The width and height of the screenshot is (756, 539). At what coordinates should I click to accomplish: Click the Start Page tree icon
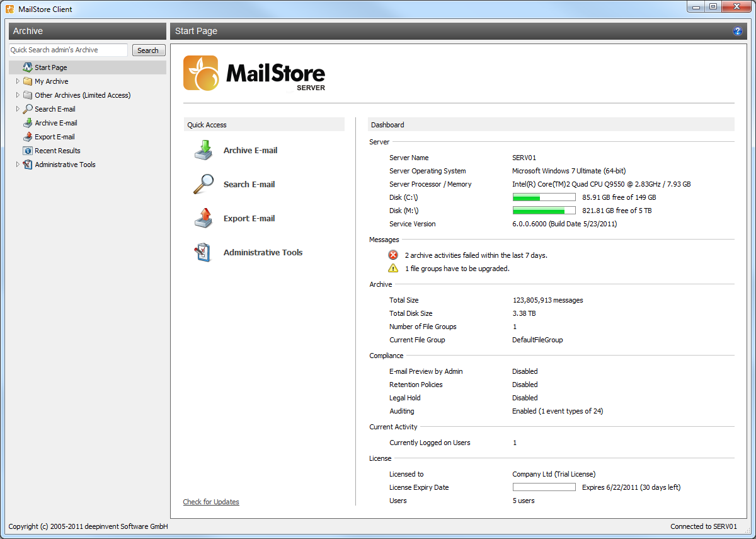pos(28,67)
